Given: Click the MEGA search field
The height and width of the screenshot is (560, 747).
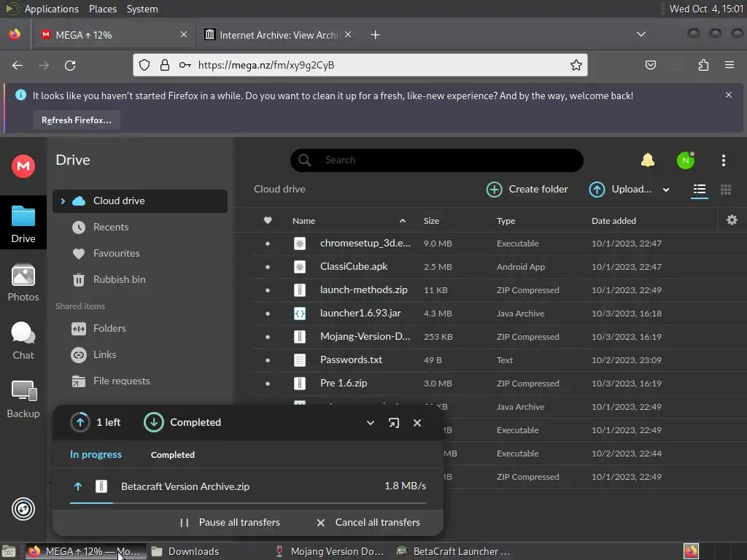Looking at the screenshot, I should pyautogui.click(x=436, y=160).
